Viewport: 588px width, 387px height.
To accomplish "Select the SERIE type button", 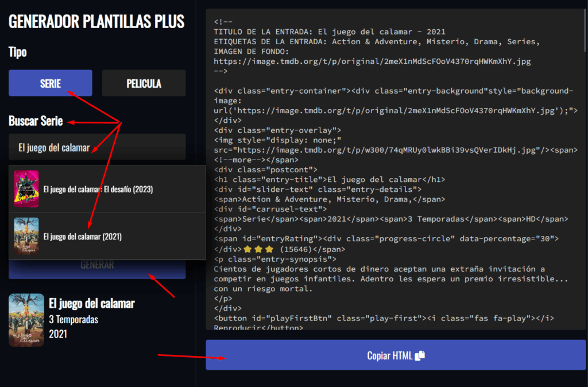I will [x=51, y=83].
